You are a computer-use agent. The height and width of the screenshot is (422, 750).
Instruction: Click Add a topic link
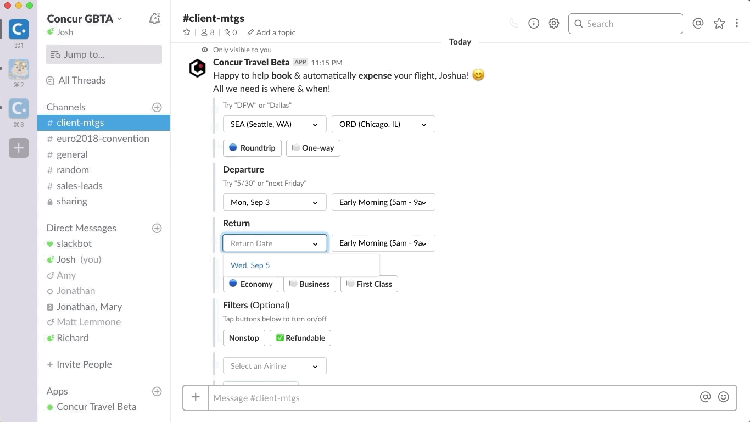(271, 32)
